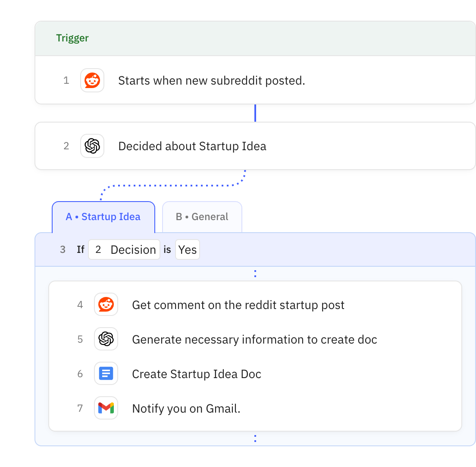
Task: Open the 'Starts when new subreddit posted' trigger
Action: (211, 80)
